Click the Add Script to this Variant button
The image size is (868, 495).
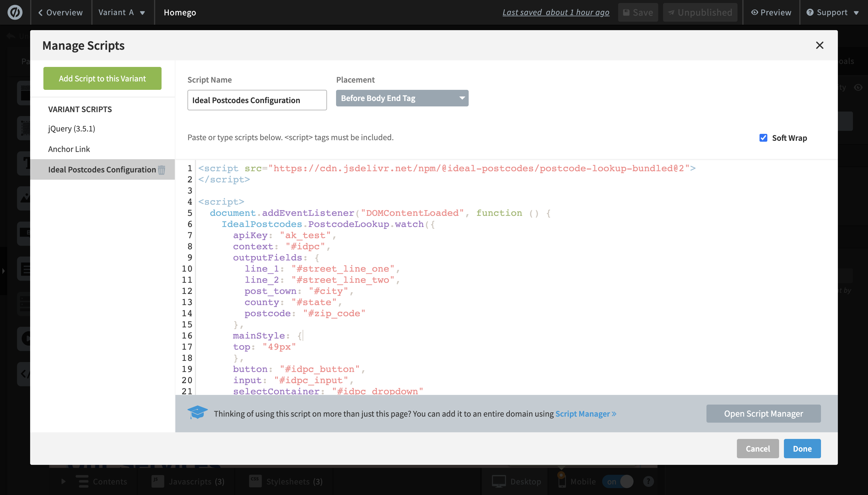[102, 78]
